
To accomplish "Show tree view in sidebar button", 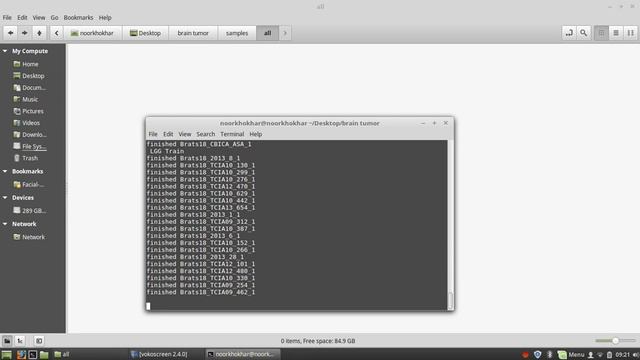I will coord(20,341).
